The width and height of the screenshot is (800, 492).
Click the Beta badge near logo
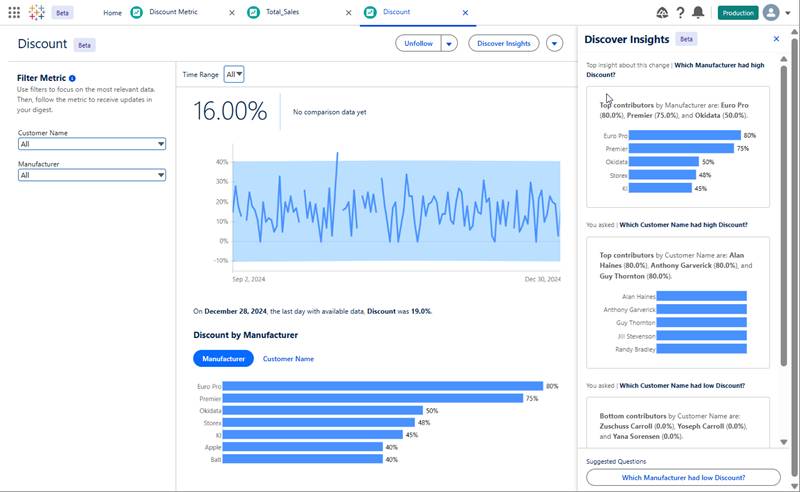tap(62, 13)
